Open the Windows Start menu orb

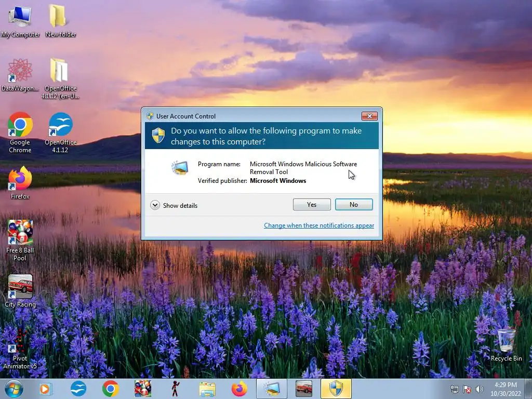[14, 389]
